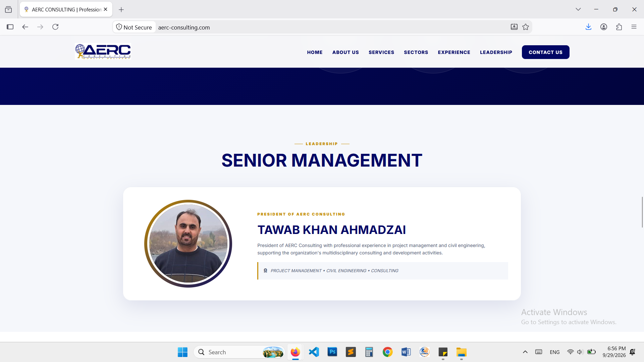
Task: Click Tawab Khan Ahmadzai's profile photo
Action: (x=188, y=244)
